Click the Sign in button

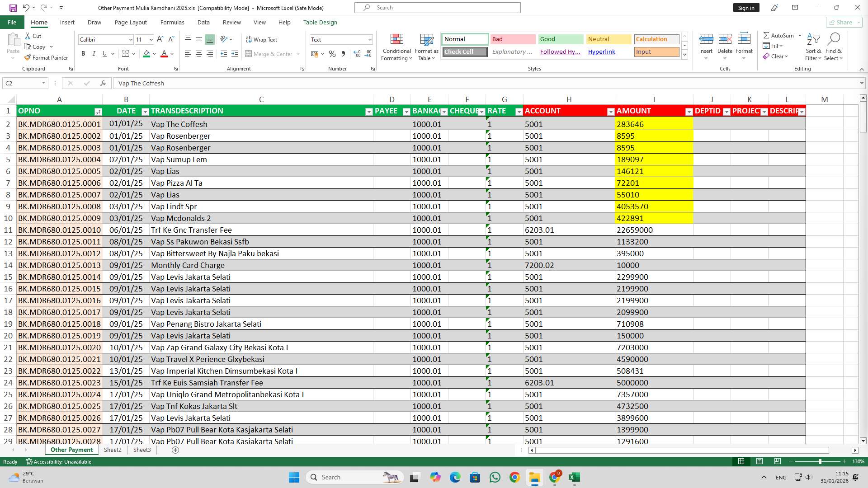(746, 8)
